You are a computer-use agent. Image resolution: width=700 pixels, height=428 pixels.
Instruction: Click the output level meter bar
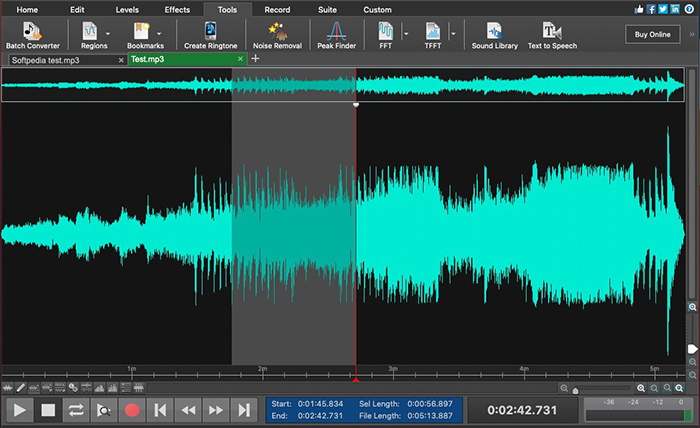click(x=639, y=416)
